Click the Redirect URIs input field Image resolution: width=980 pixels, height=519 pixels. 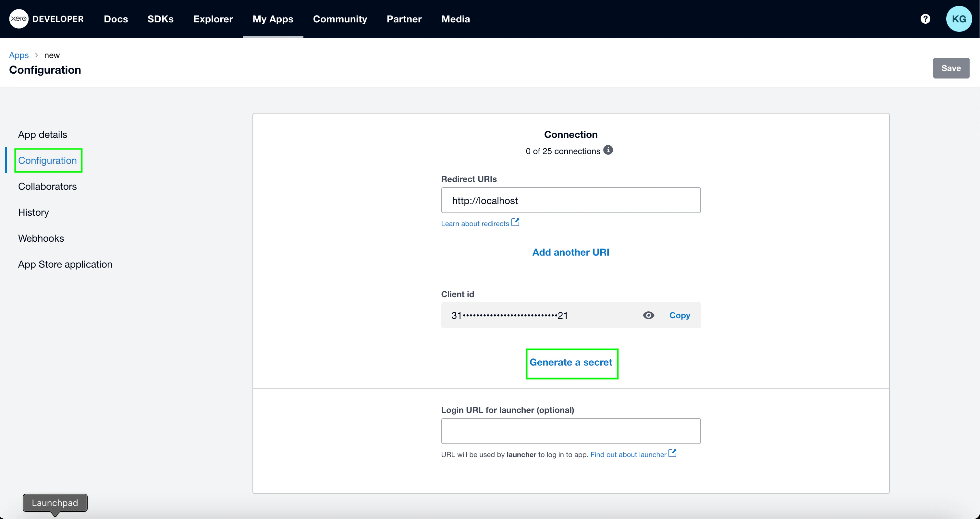pyautogui.click(x=570, y=200)
